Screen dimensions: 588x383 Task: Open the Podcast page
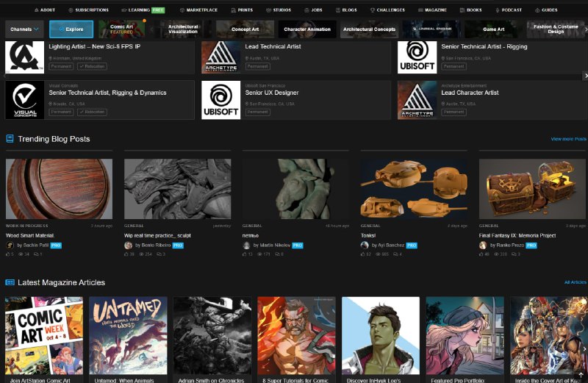click(509, 10)
